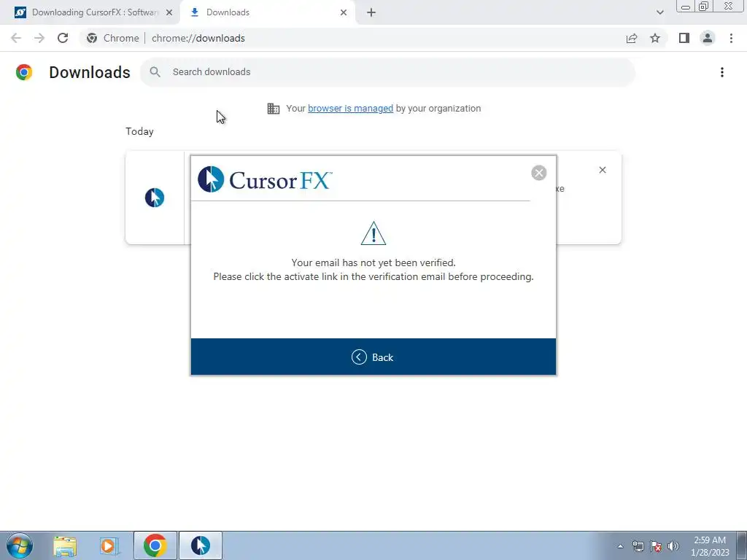747x560 pixels.
Task: Click the network tray icon
Action: [638, 546]
